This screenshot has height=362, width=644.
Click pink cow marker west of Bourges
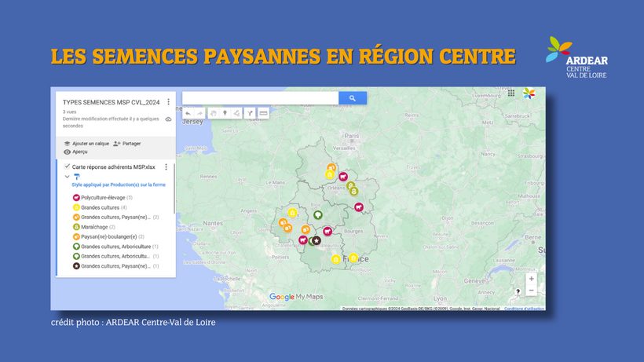click(327, 231)
